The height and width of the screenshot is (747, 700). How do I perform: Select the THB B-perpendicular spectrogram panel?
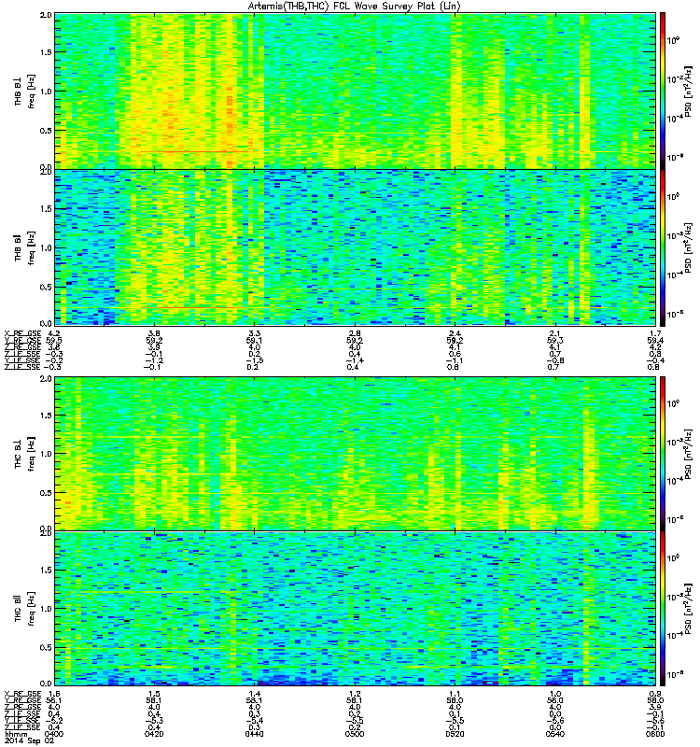[x=355, y=91]
